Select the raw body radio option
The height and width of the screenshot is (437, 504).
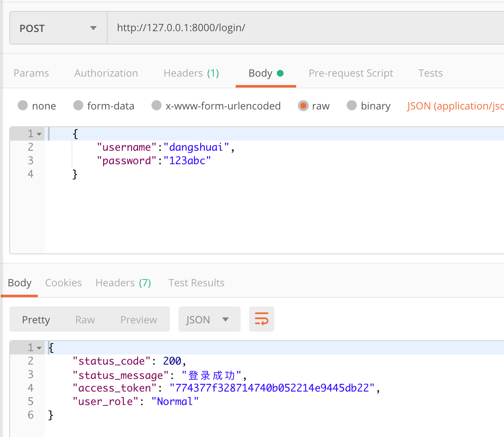(x=303, y=106)
